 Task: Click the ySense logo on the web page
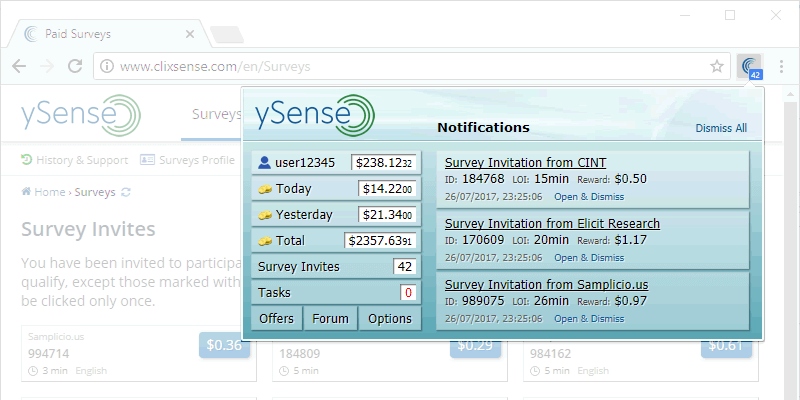click(x=81, y=115)
